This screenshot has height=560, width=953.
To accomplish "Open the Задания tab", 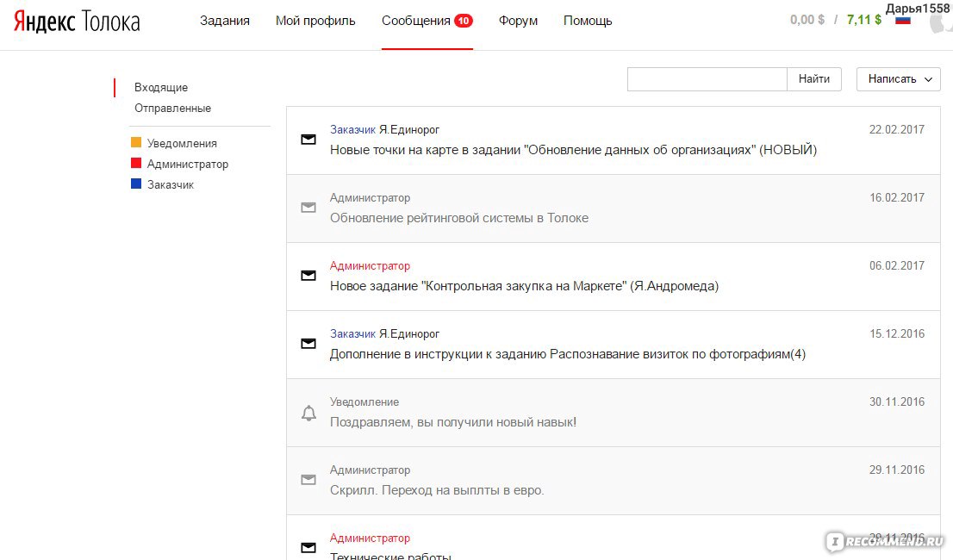I will click(225, 21).
